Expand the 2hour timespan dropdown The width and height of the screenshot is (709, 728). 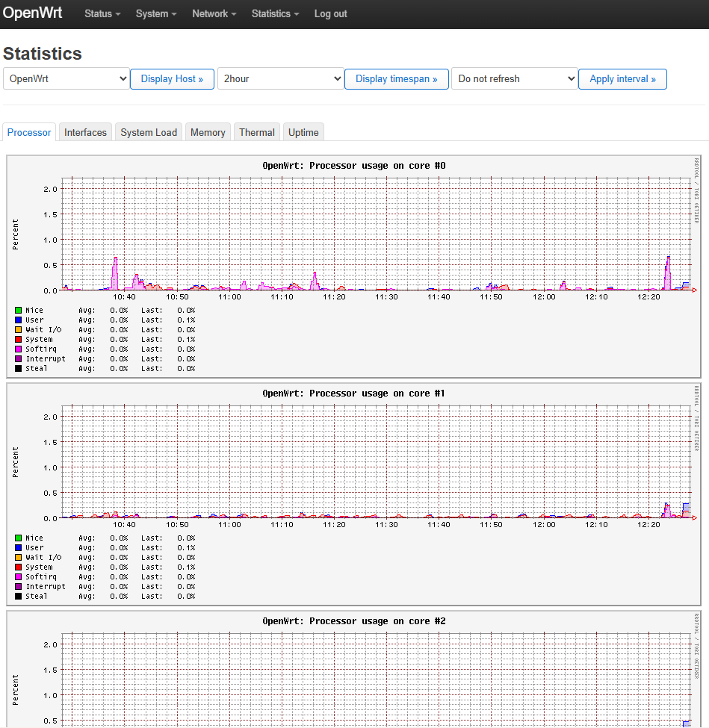tap(280, 78)
